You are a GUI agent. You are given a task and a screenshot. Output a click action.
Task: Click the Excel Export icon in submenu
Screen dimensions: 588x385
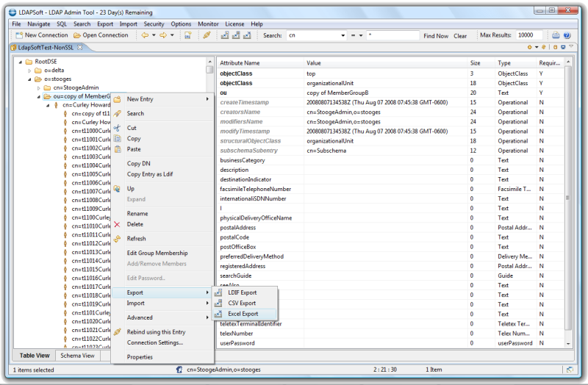point(218,314)
